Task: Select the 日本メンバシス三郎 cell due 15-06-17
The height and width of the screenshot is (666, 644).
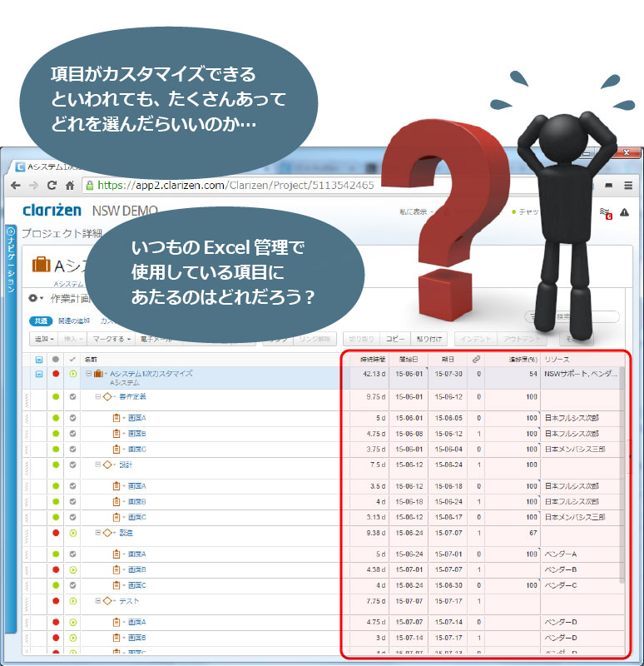Action: 582,517
